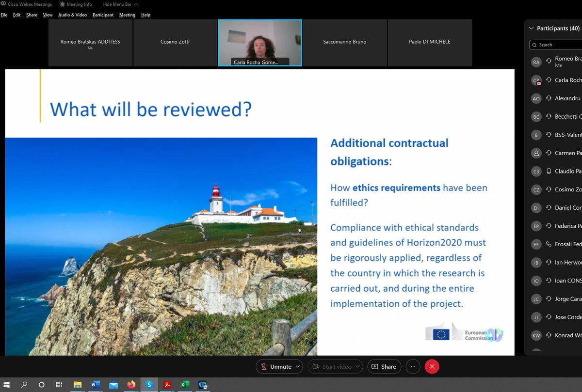582x392 pixels.
Task: Select Romeo Bratskas ADDITESS video tile
Action: tap(90, 43)
